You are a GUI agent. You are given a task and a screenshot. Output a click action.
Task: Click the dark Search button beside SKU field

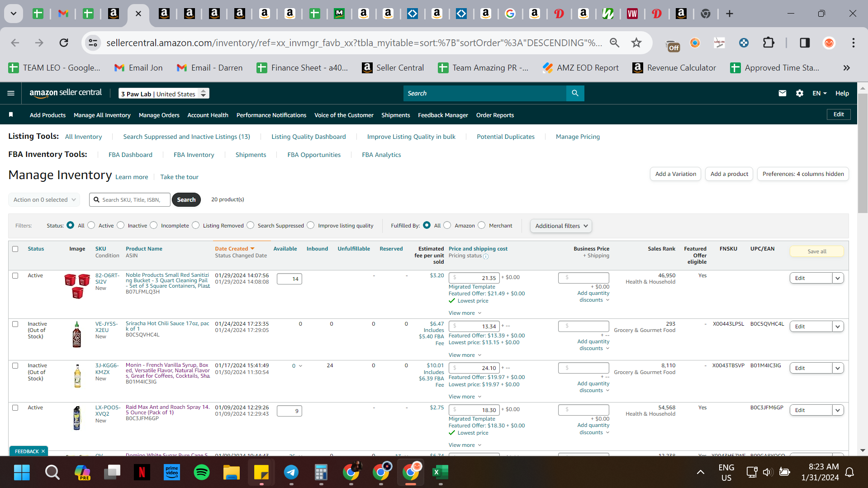[x=186, y=199]
